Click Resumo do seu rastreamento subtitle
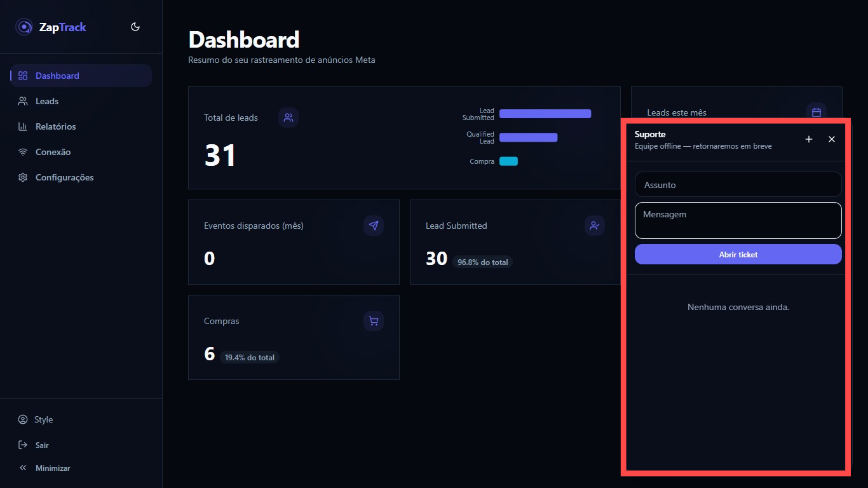Image resolution: width=868 pixels, height=488 pixels. coord(282,60)
